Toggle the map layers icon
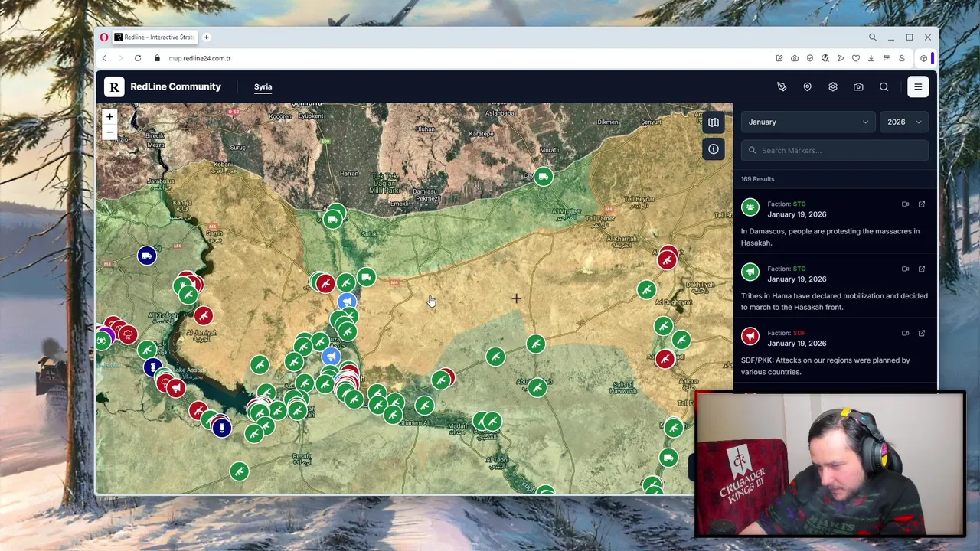The height and width of the screenshot is (551, 980). coord(714,122)
